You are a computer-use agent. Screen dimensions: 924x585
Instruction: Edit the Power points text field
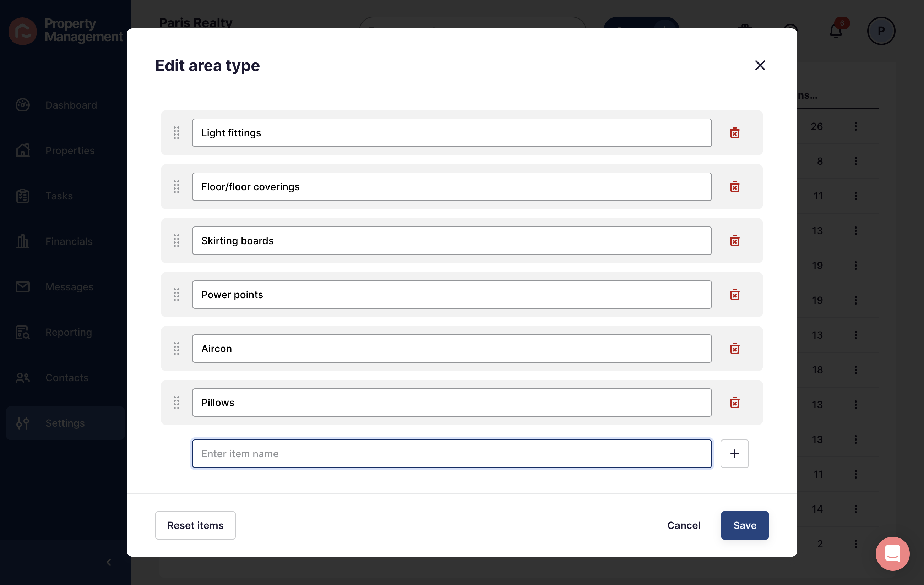point(452,295)
